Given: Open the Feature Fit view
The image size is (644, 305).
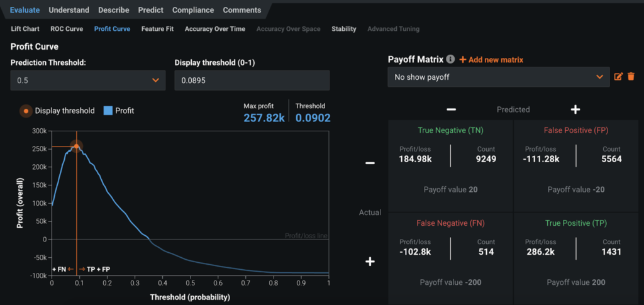Looking at the screenshot, I should click(157, 29).
